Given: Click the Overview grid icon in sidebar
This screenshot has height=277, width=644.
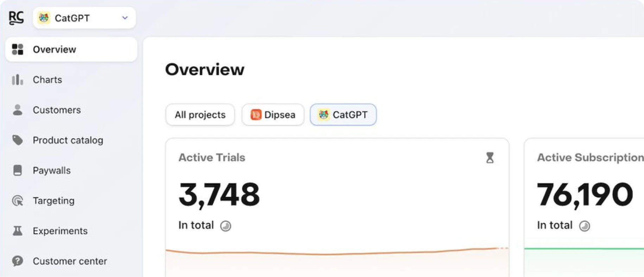Looking at the screenshot, I should pos(17,49).
